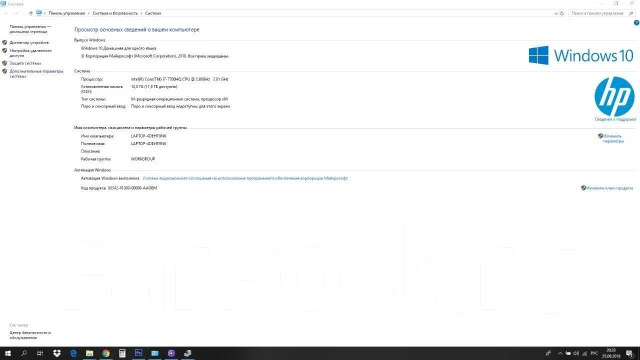
Task: Open Task View on the taskbar
Action: click(x=40, y=353)
